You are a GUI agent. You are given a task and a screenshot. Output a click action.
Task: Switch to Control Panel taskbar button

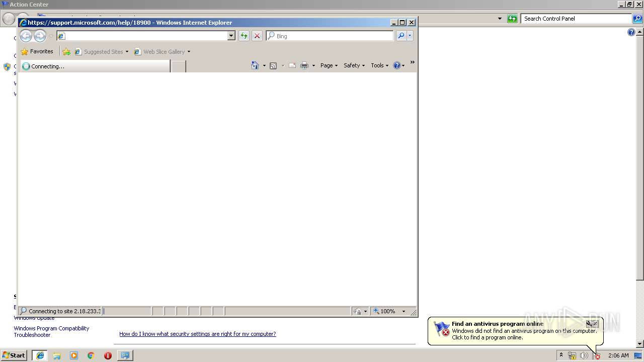125,355
